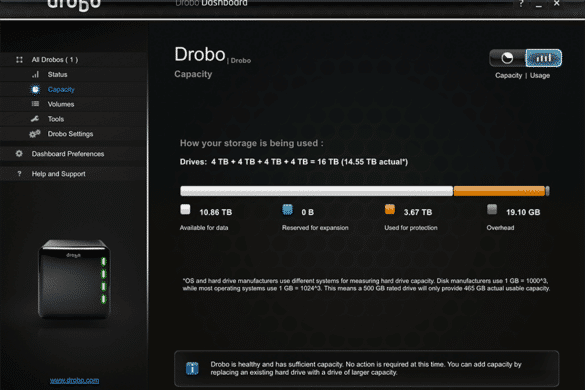The height and width of the screenshot is (390, 585).
Task: Click the gray Overhead swatch
Action: click(x=492, y=209)
